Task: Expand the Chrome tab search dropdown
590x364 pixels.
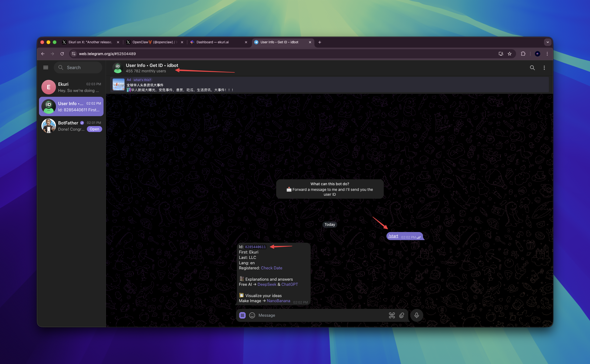Action: [548, 42]
